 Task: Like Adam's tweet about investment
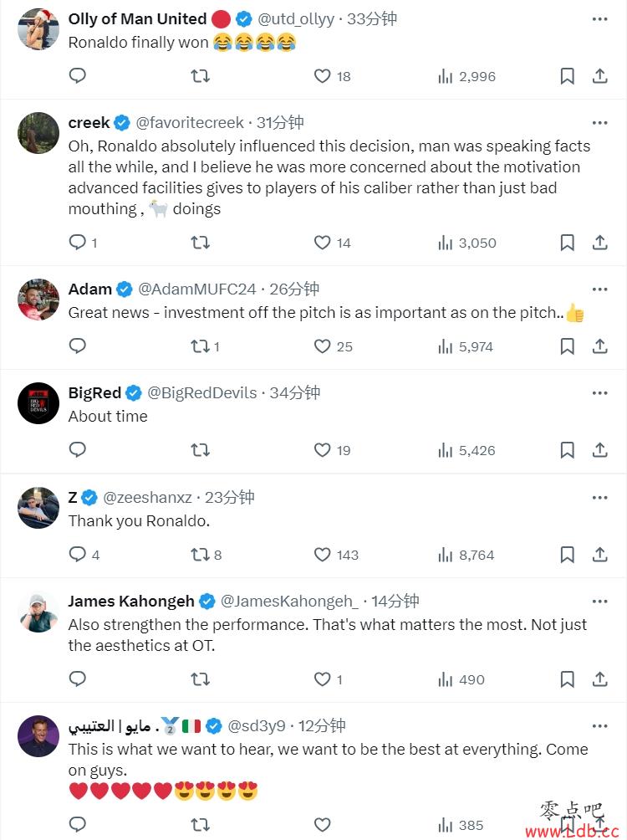click(x=323, y=346)
